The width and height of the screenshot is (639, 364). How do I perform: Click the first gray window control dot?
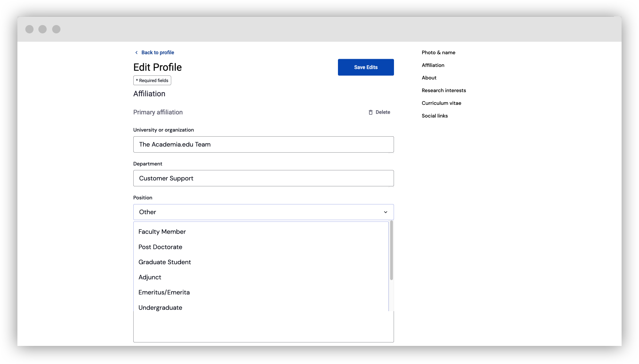(30, 29)
